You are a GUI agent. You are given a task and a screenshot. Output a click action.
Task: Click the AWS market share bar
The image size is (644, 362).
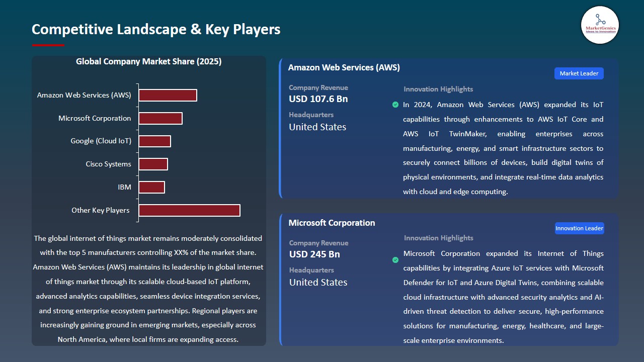coord(168,95)
